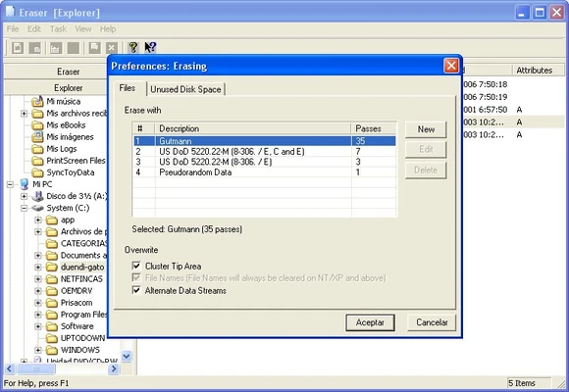Click the greyed X delete toolbar icon
This screenshot has height=392, width=569.
pos(112,47)
